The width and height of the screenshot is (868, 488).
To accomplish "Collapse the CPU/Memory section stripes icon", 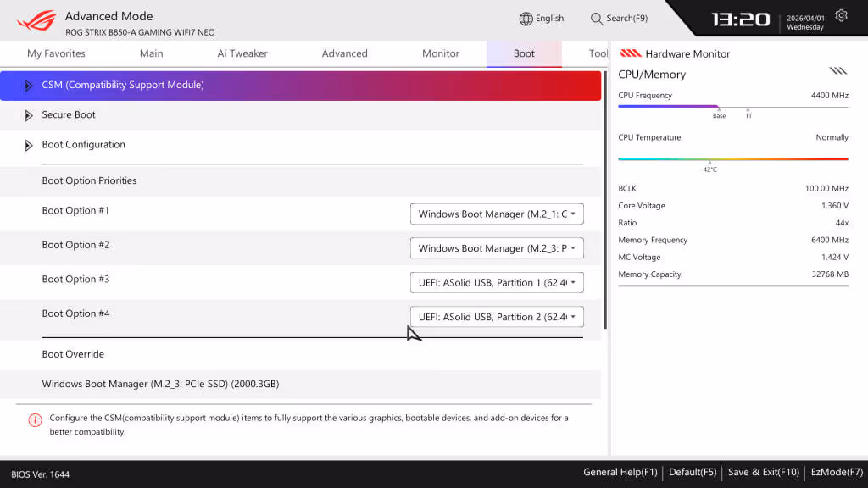I will click(837, 71).
